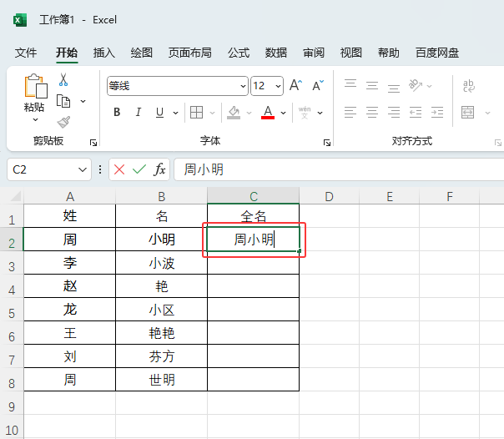This screenshot has height=439, width=504.
Task: Select the Format Painter brush
Action: tap(63, 122)
